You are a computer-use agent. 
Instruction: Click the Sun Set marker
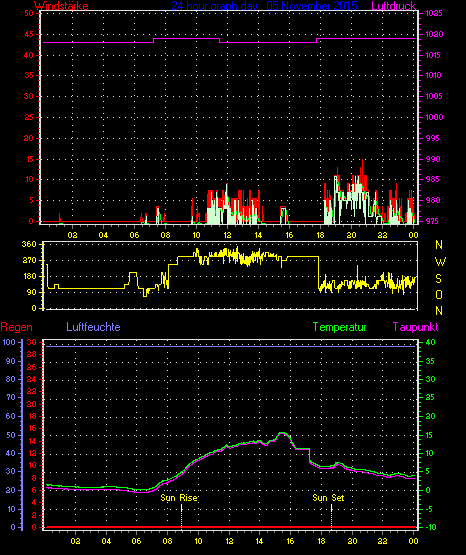(328, 498)
